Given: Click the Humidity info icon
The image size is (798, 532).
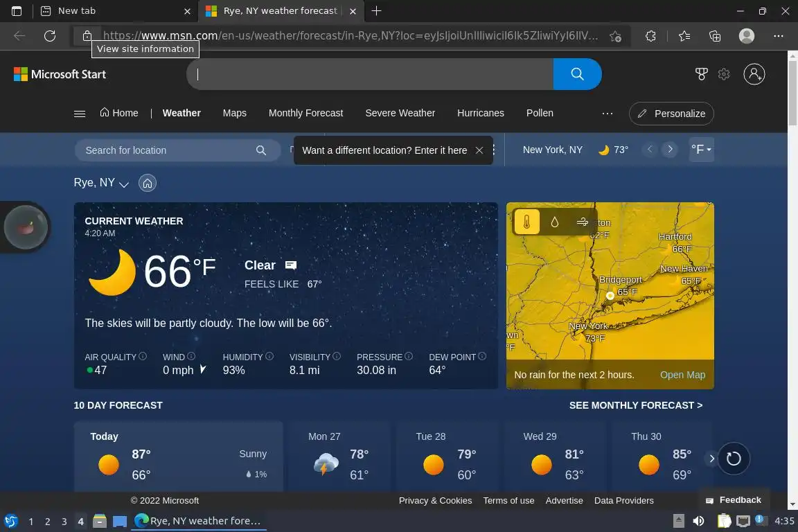Looking at the screenshot, I should [269, 356].
